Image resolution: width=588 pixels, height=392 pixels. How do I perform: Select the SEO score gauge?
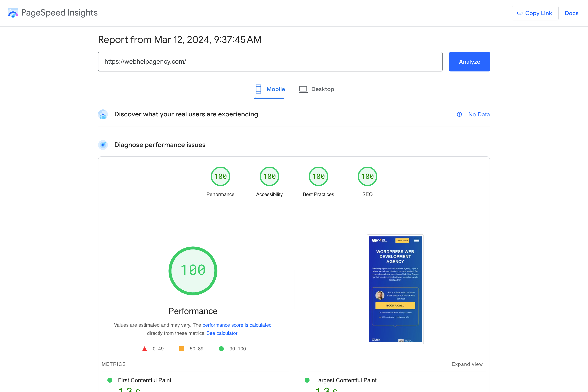point(367,176)
